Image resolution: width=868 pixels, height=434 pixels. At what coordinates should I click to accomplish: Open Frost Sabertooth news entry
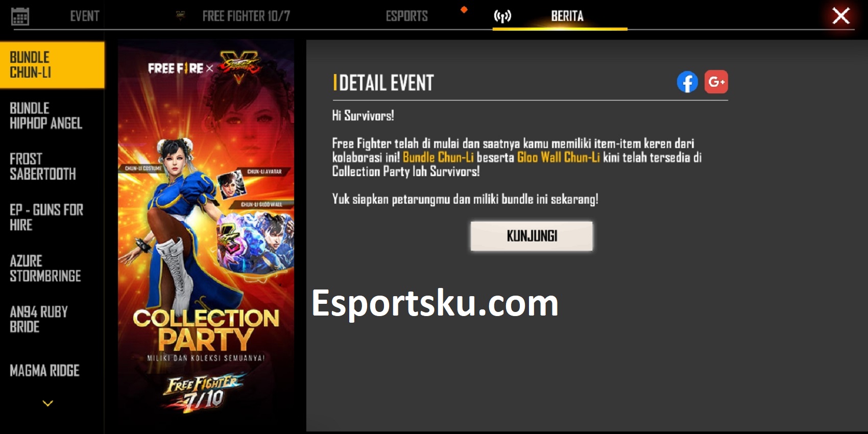point(52,166)
